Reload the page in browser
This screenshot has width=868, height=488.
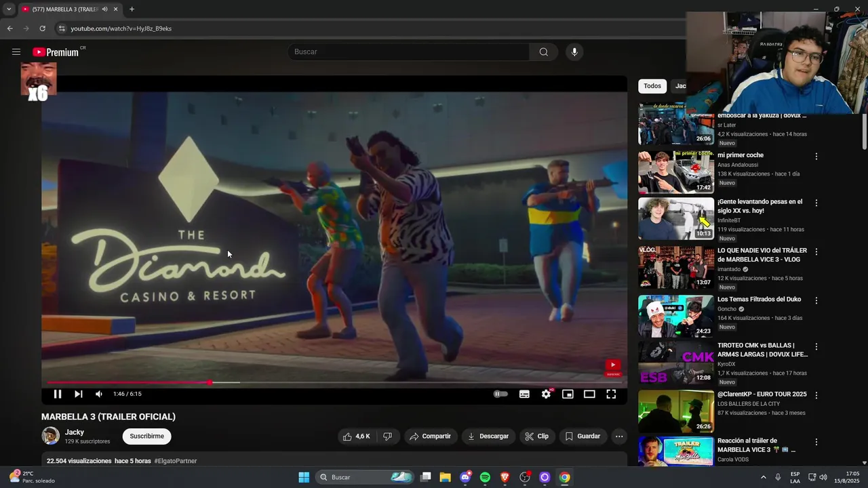[42, 28]
